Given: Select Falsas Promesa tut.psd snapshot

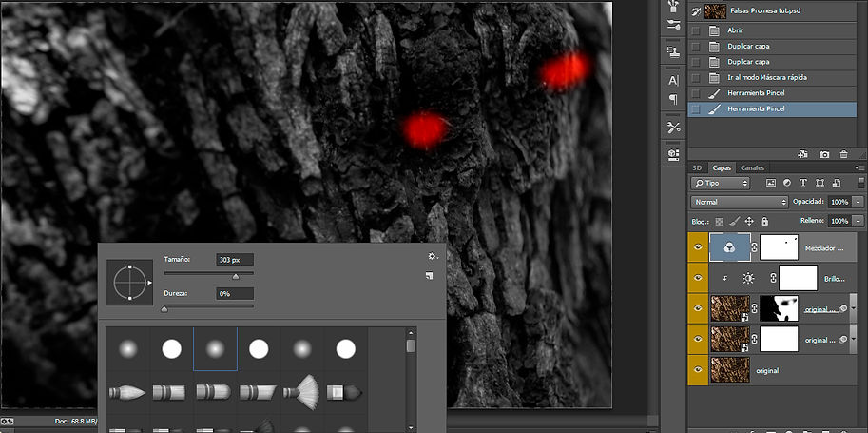Looking at the screenshot, I should [x=771, y=10].
